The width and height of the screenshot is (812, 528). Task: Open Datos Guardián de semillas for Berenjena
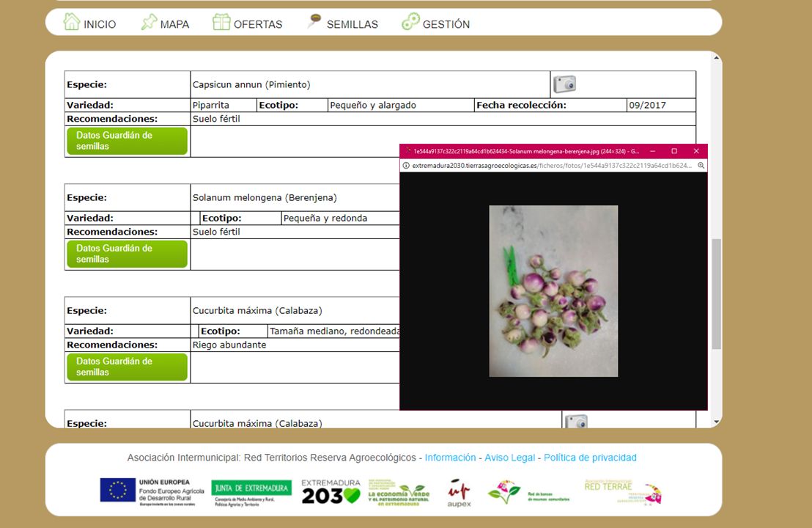(x=127, y=254)
